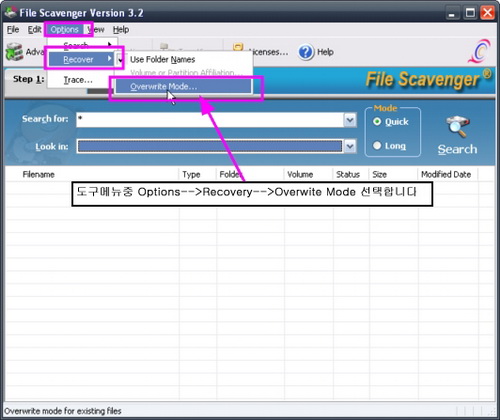Open the Help menu

click(x=121, y=30)
